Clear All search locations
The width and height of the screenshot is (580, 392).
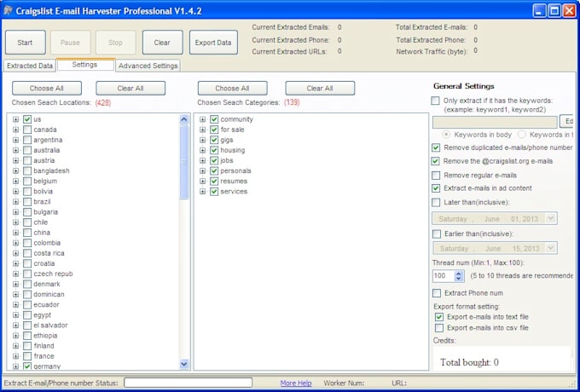coord(130,89)
